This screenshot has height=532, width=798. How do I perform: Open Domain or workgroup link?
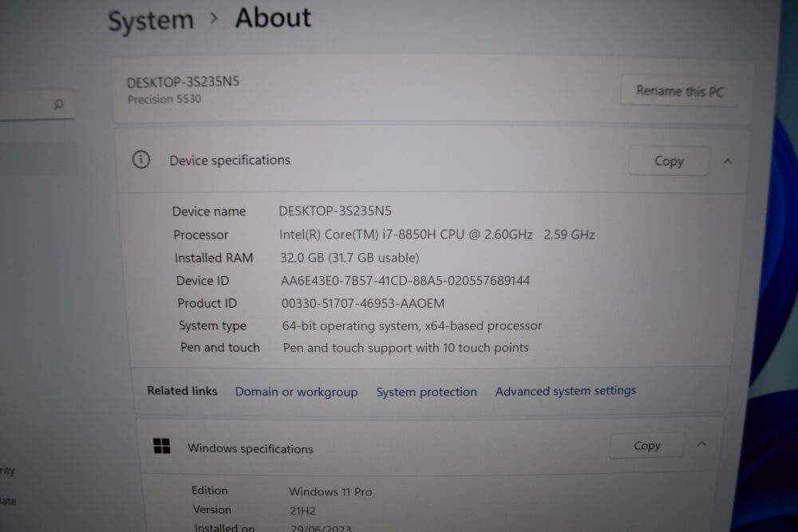coord(296,392)
